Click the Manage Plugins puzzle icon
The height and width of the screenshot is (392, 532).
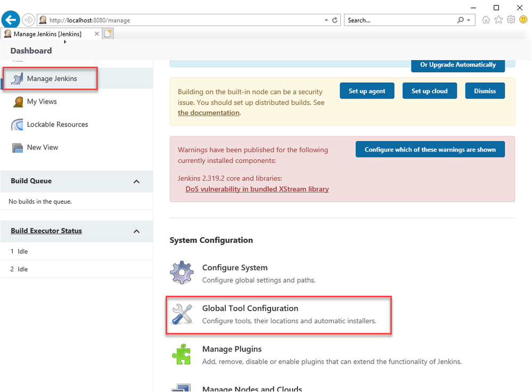coord(182,354)
